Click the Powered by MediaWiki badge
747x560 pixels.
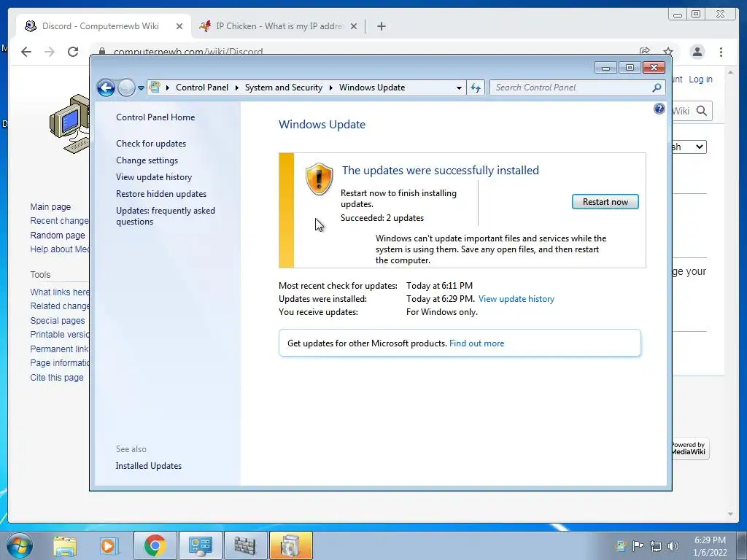(690, 448)
